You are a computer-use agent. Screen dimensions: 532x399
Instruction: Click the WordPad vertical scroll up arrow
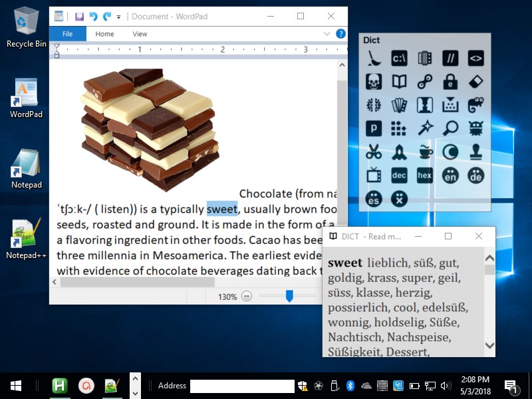(x=342, y=65)
